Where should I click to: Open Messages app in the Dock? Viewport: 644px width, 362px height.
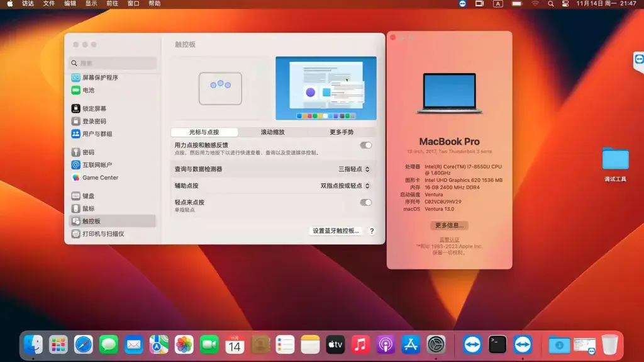[x=108, y=345]
